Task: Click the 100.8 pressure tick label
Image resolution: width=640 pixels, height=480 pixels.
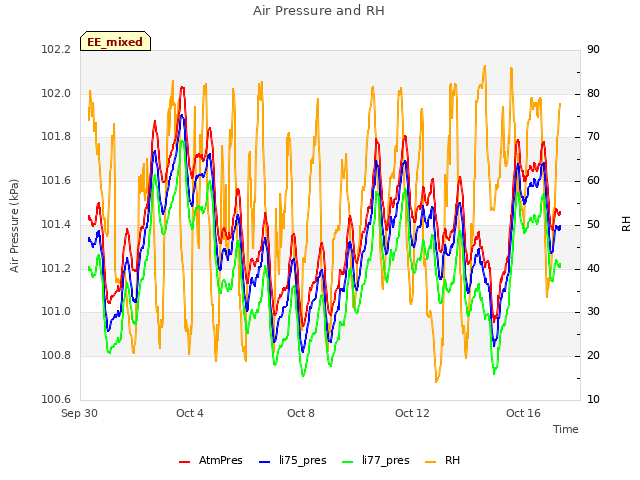Action: [x=56, y=355]
